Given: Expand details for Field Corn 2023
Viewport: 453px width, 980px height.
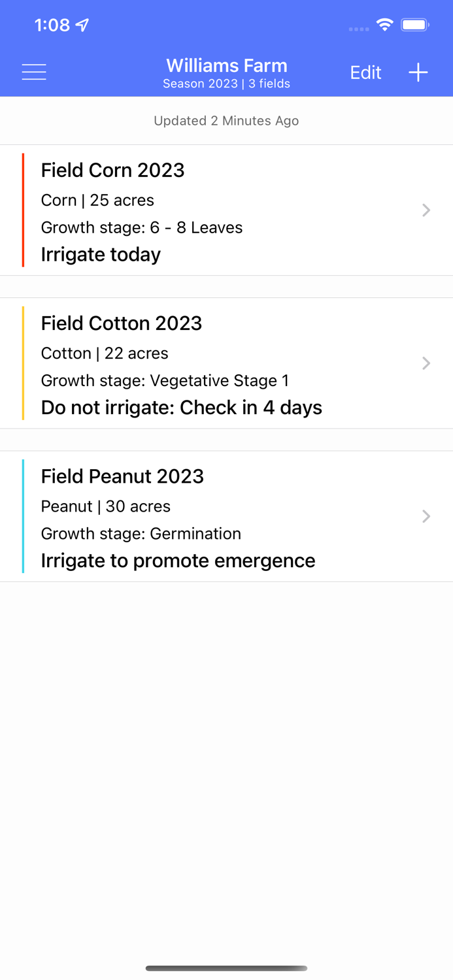Looking at the screenshot, I should point(426,210).
